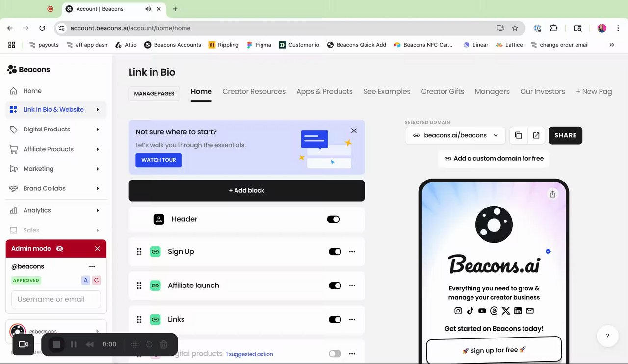
Task: Enable the Digital products block switch
Action: [335, 354]
